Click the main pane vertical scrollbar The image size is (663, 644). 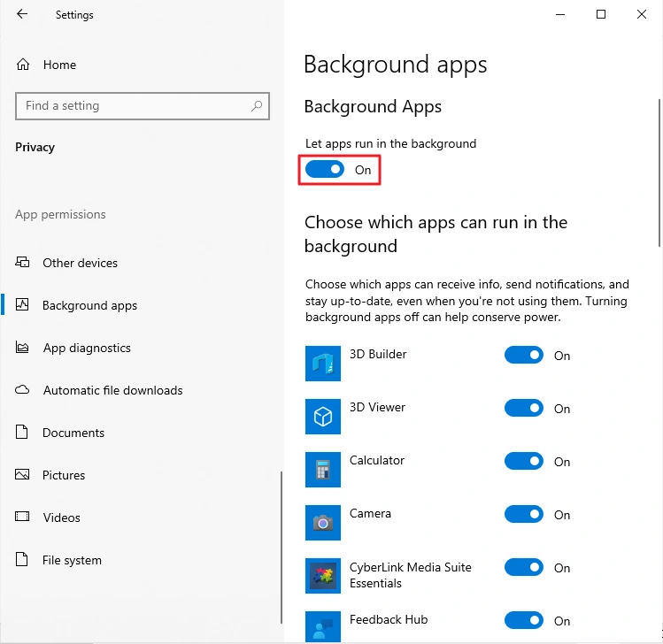[659, 172]
